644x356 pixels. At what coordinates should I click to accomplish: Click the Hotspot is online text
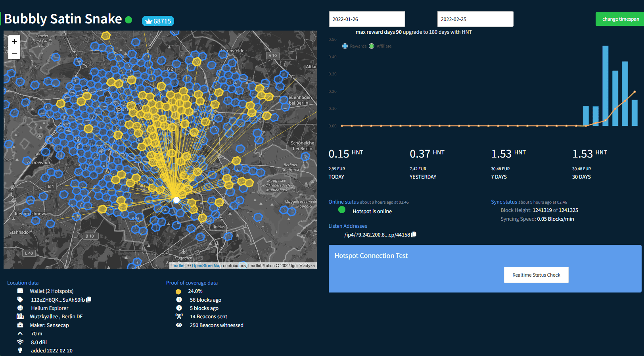(372, 211)
